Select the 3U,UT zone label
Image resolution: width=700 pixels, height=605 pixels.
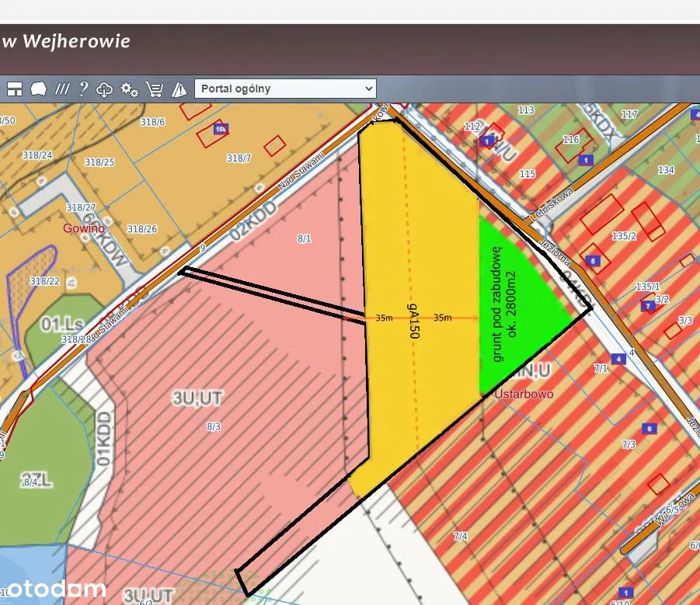[x=197, y=399]
